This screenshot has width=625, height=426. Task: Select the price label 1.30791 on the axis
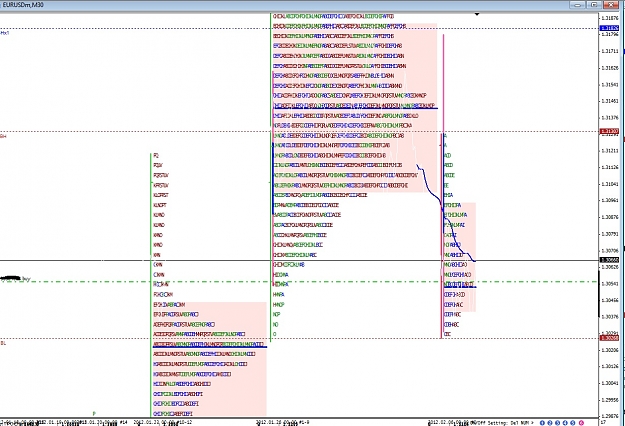(610, 234)
